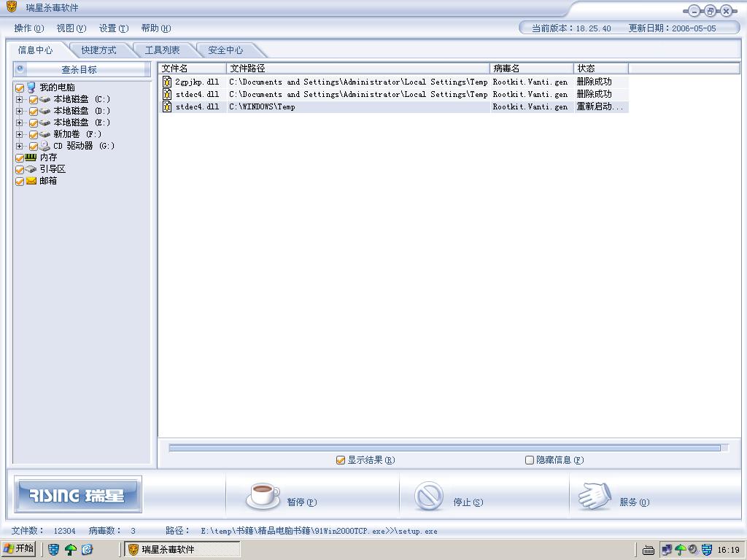The width and height of the screenshot is (747, 560).
Task: Click the 开始 Start button
Action: coord(18,549)
